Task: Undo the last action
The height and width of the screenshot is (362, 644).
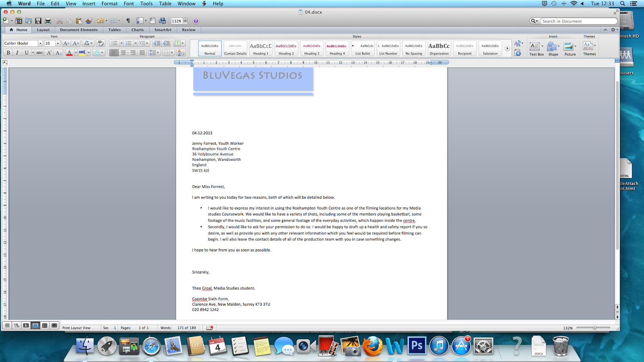Action: pyautogui.click(x=100, y=21)
